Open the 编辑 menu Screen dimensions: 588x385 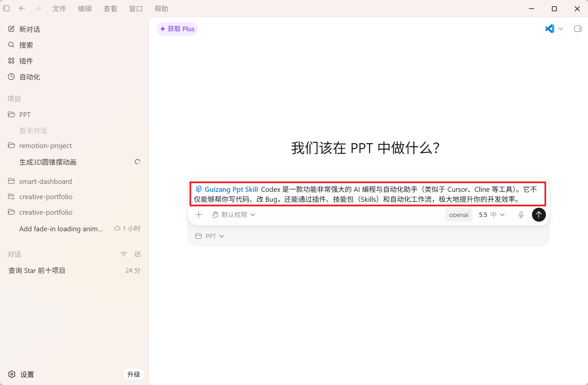[x=85, y=9]
